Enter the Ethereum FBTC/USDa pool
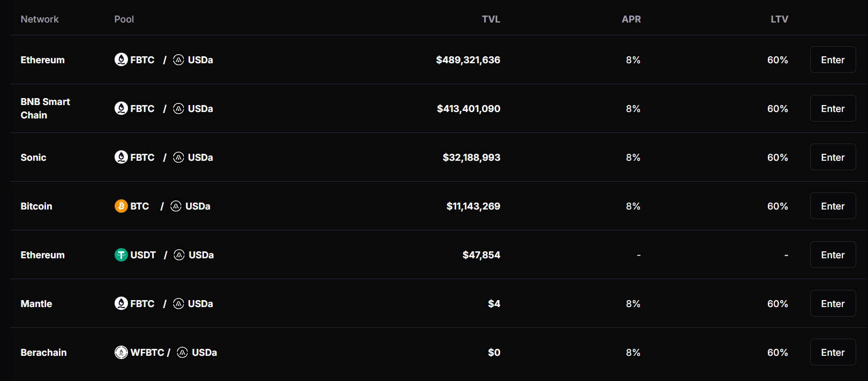 833,60
